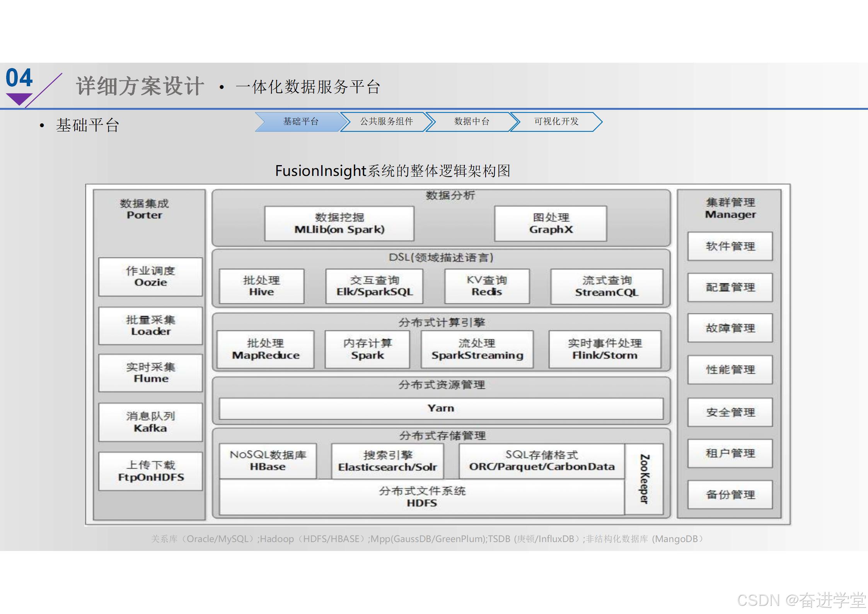The width and height of the screenshot is (868, 614).
Task: Click the 集群管理 Manager heading
Action: [x=730, y=208]
